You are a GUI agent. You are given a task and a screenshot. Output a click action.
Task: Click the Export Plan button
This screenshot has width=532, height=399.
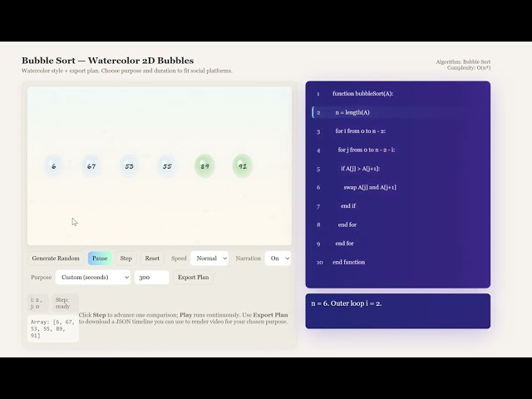click(194, 277)
